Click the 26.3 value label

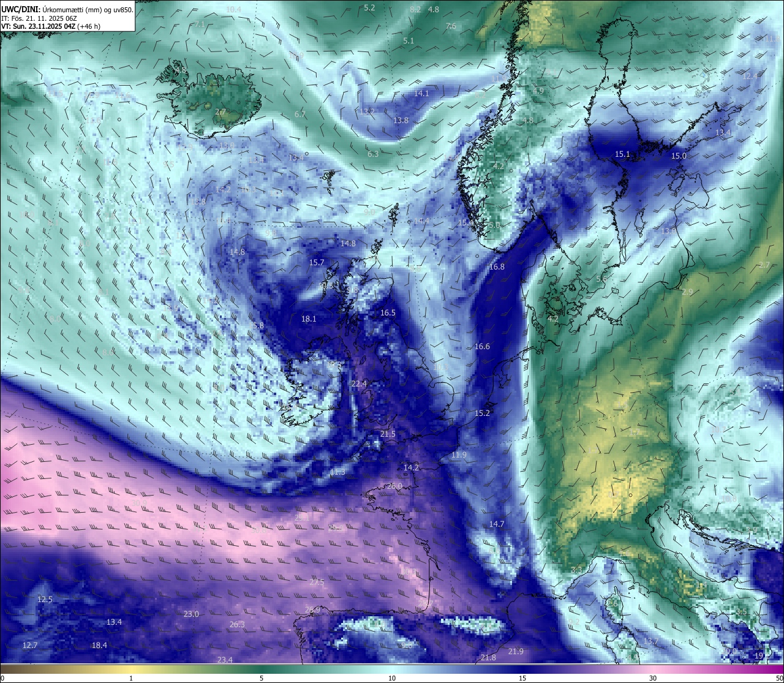237,624
